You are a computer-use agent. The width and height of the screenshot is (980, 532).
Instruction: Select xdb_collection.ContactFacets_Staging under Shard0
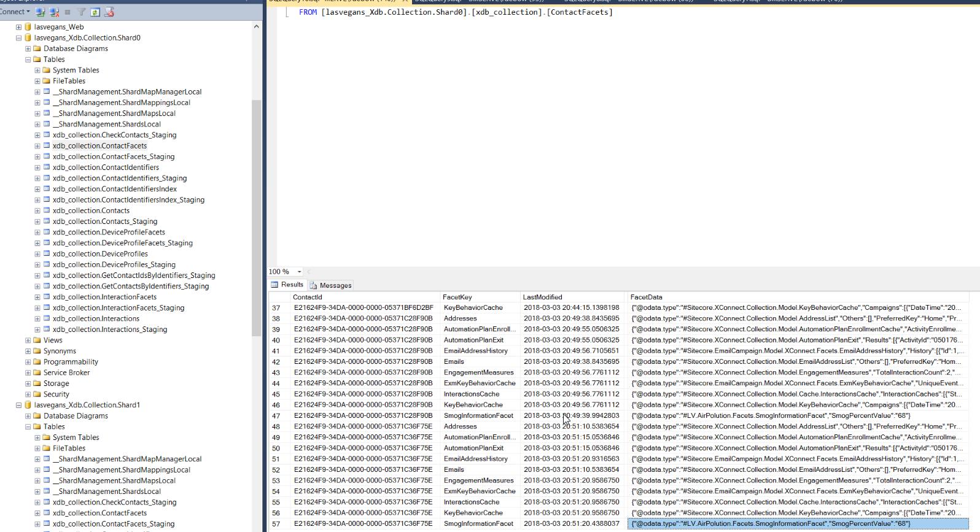(114, 156)
